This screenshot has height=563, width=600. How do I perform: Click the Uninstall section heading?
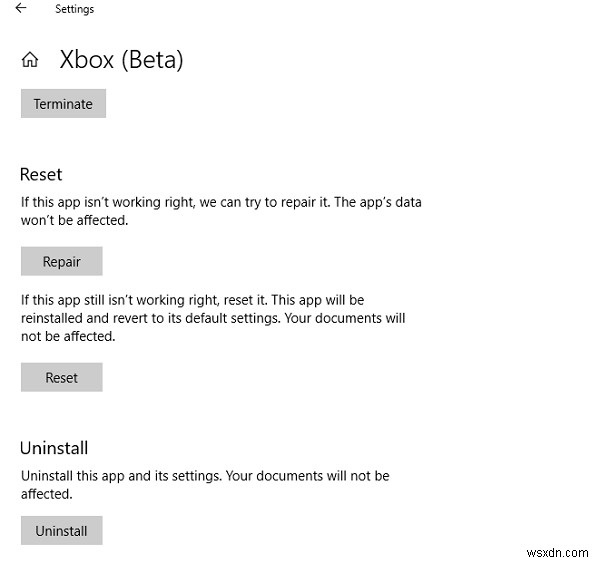(x=54, y=449)
